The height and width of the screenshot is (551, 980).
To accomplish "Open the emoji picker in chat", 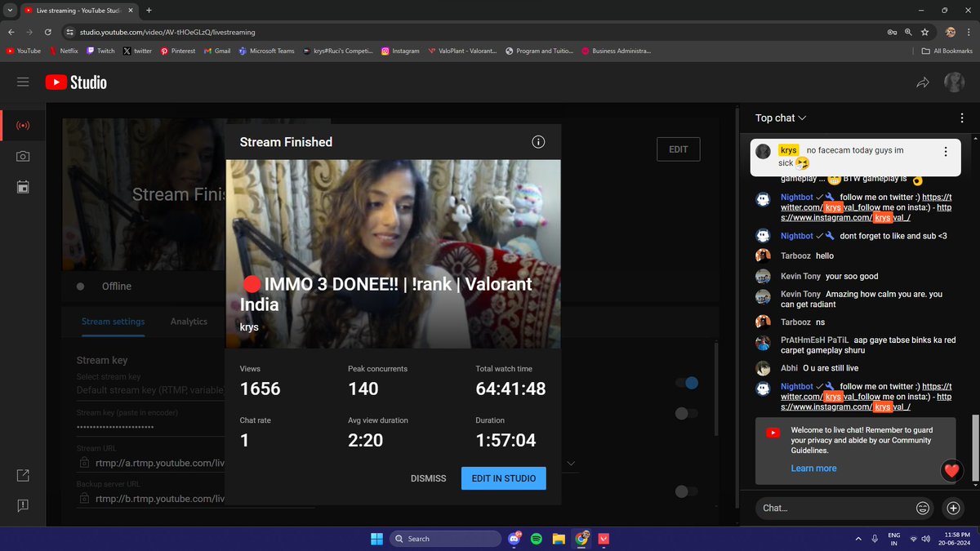I will [923, 508].
